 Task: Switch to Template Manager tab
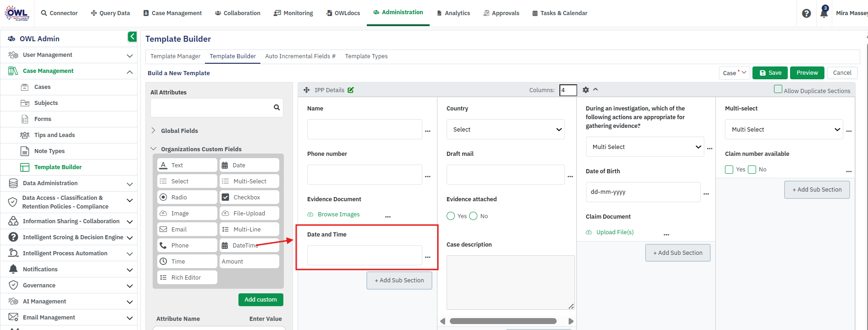click(x=175, y=56)
